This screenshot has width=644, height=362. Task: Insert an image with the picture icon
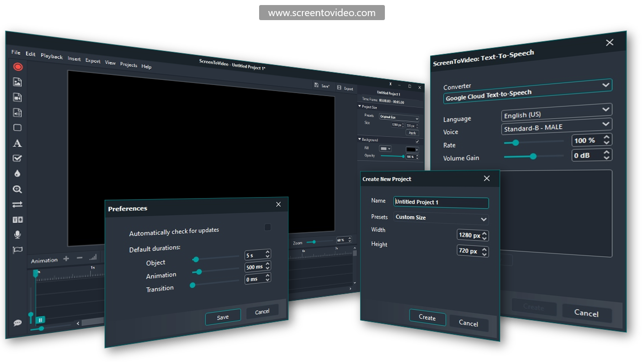coord(18,82)
